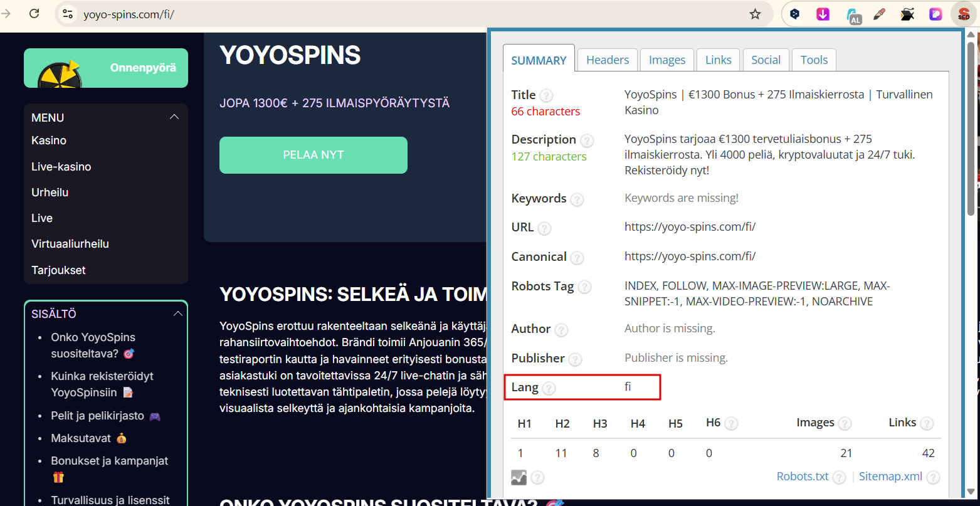This screenshot has height=506, width=980.
Task: Open Tarjoukset menu item
Action: [58, 270]
